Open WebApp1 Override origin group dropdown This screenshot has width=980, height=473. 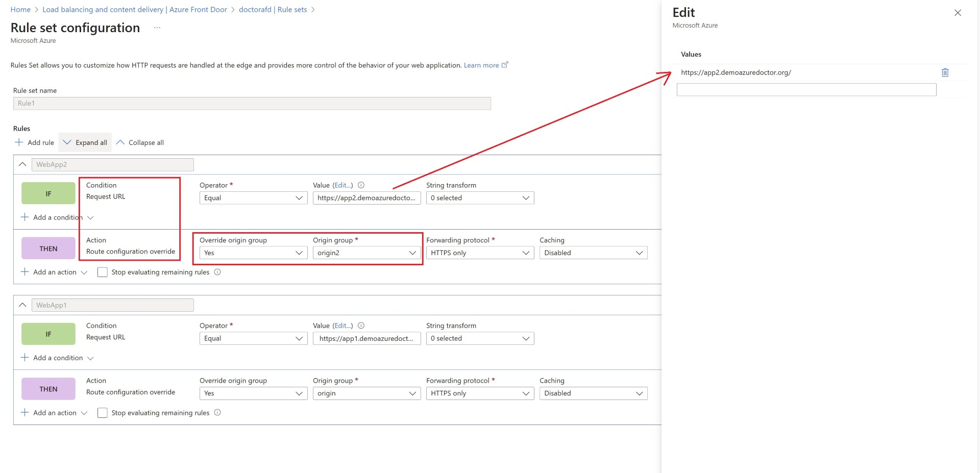click(253, 393)
